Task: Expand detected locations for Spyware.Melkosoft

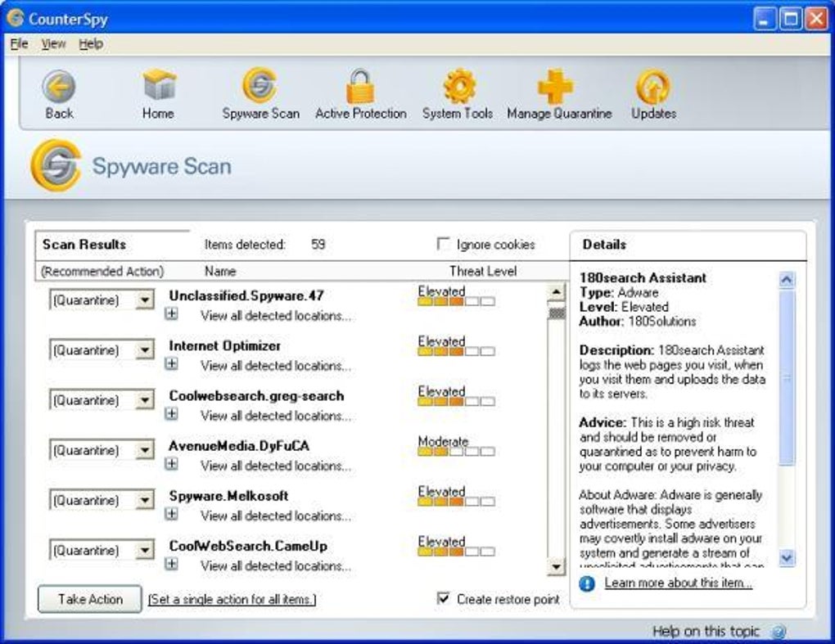Action: 171,514
